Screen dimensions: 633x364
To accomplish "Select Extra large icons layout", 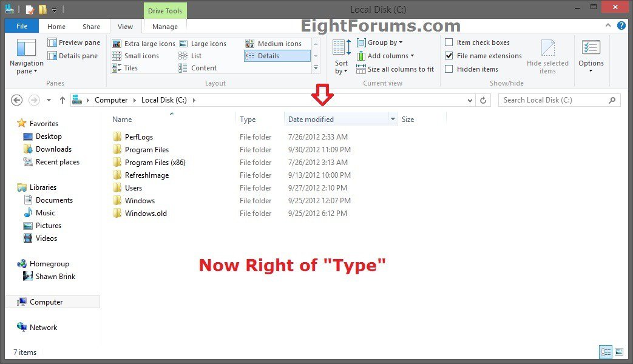I will [144, 44].
